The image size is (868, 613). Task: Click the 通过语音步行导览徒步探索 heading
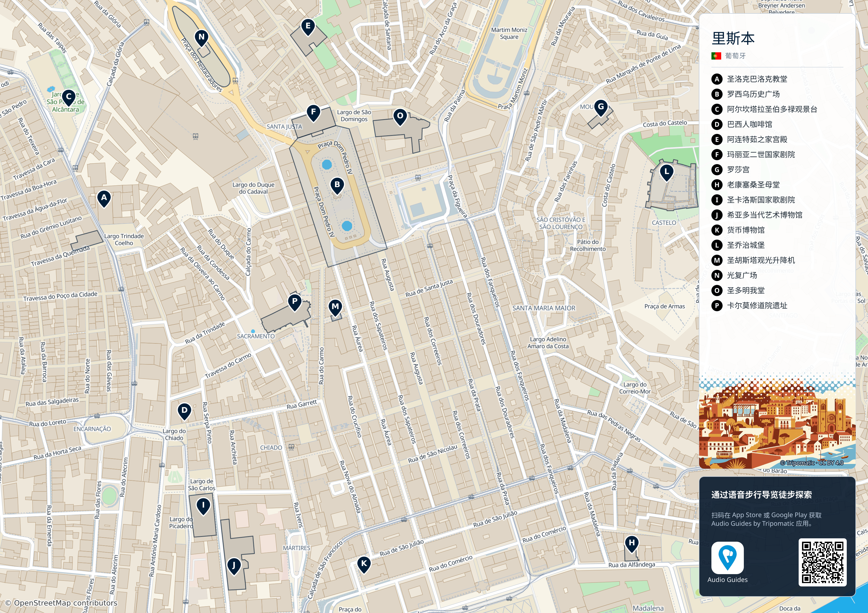[761, 495]
